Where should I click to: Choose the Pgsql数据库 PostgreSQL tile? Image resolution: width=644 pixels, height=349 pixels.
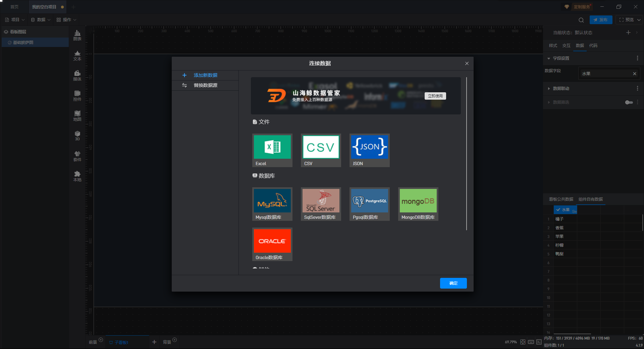tap(369, 204)
